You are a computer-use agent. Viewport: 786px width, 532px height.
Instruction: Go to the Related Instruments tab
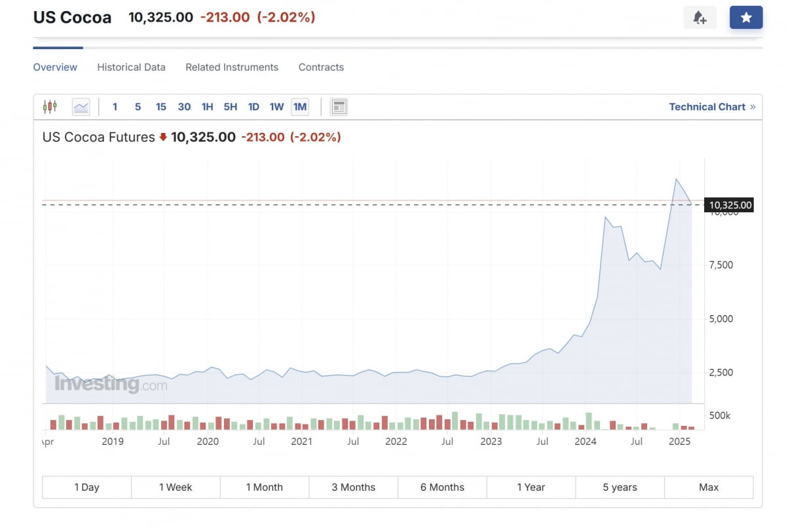click(232, 67)
